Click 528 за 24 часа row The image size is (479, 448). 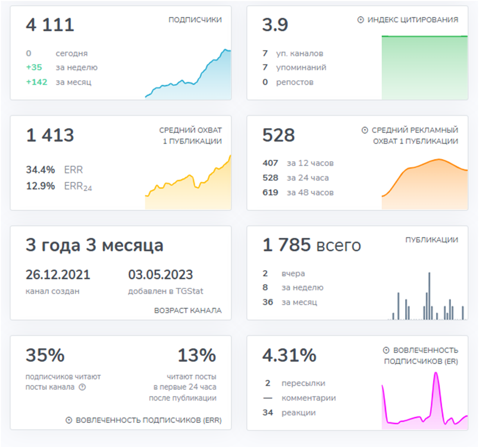[296, 178]
